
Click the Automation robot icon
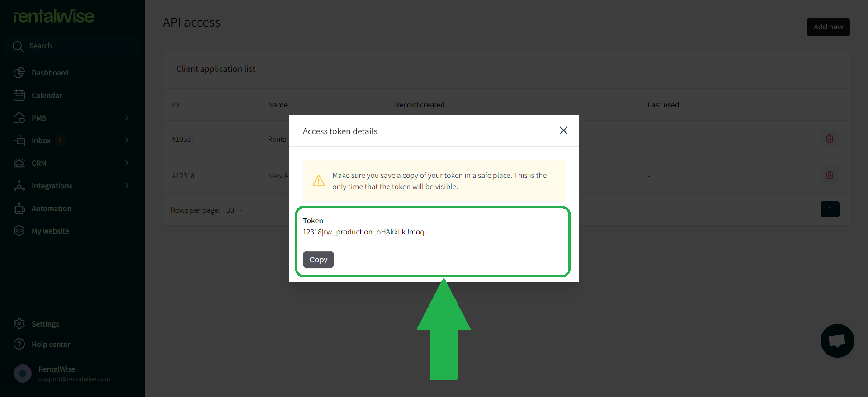19,208
